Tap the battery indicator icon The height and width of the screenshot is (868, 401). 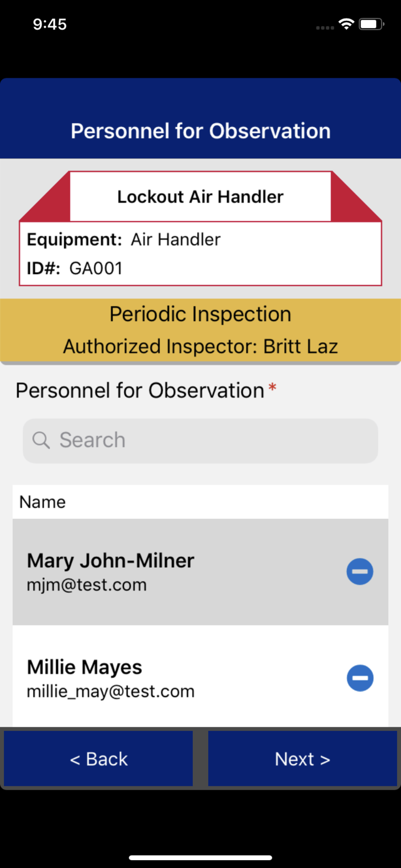pos(371,24)
